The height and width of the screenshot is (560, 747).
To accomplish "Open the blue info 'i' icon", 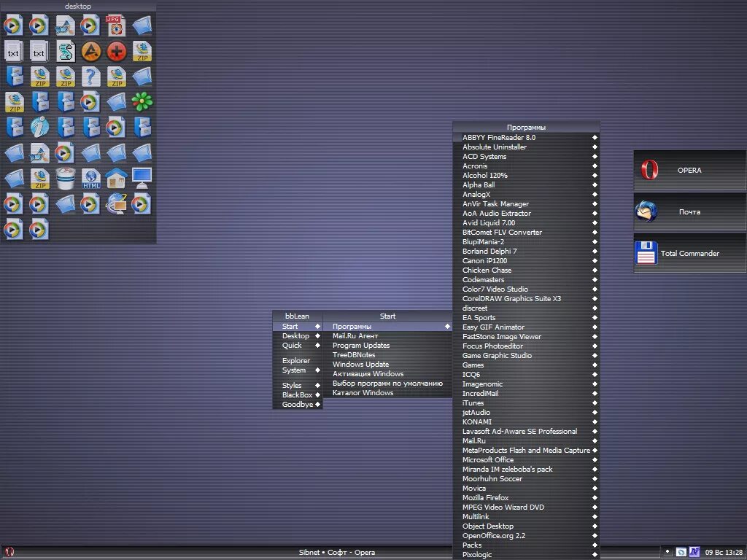I will [39, 127].
